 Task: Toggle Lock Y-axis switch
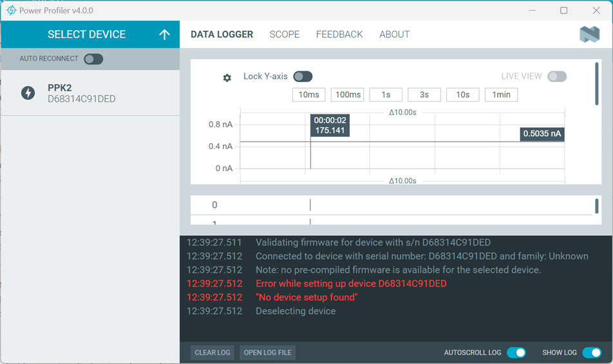[x=303, y=77]
